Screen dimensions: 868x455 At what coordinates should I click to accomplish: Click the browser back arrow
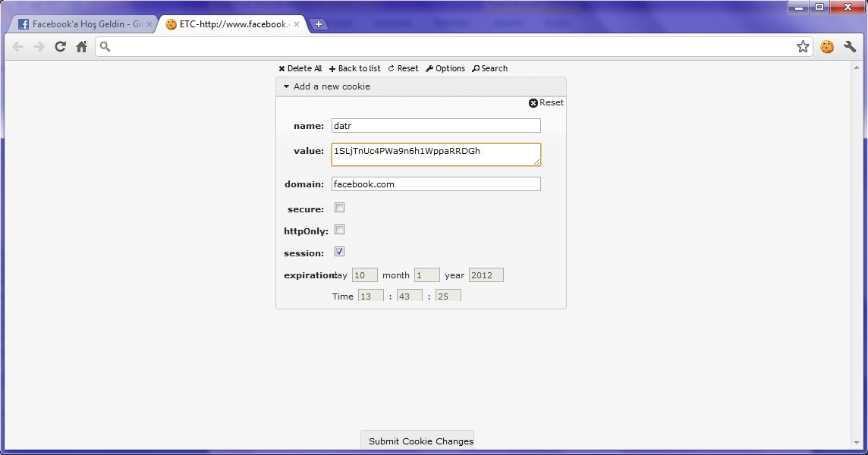pyautogui.click(x=17, y=47)
